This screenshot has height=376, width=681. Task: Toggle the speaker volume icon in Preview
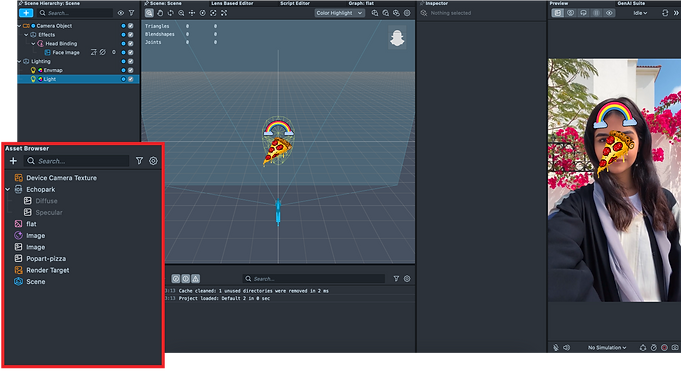tap(566, 348)
